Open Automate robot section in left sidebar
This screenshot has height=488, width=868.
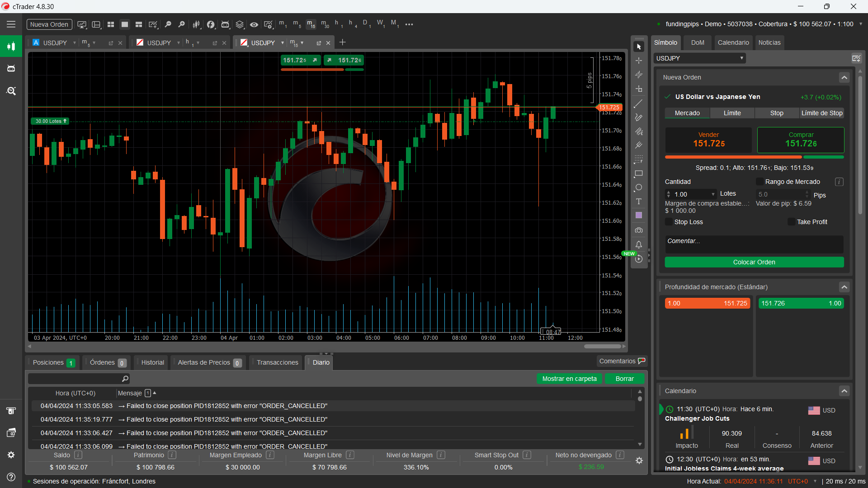tap(11, 69)
